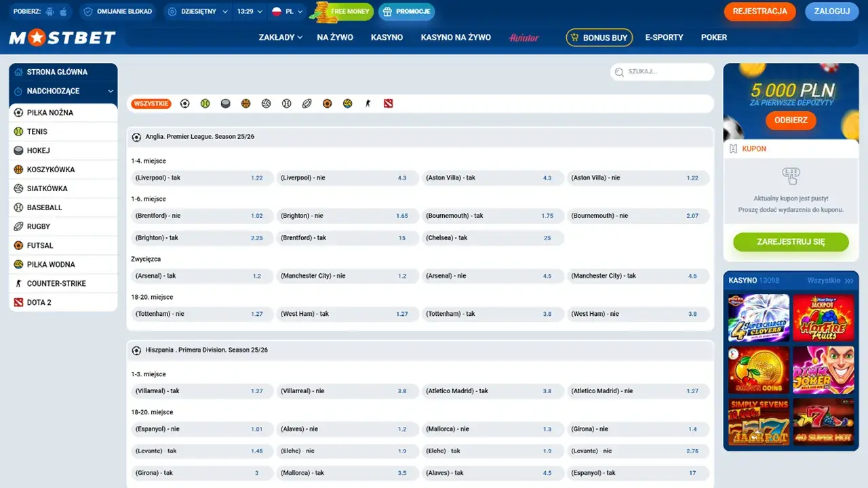Click the MOSTBET logo
The image size is (868, 488).
[x=62, y=38]
